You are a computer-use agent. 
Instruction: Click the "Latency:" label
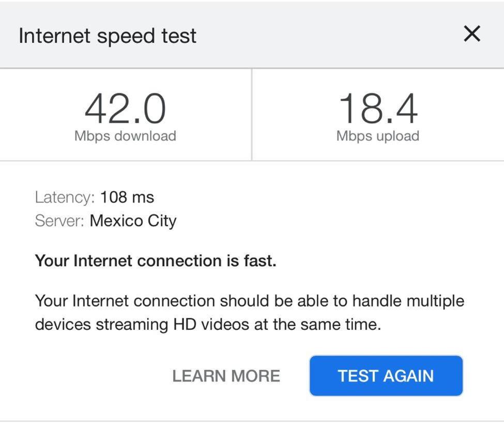click(x=65, y=197)
